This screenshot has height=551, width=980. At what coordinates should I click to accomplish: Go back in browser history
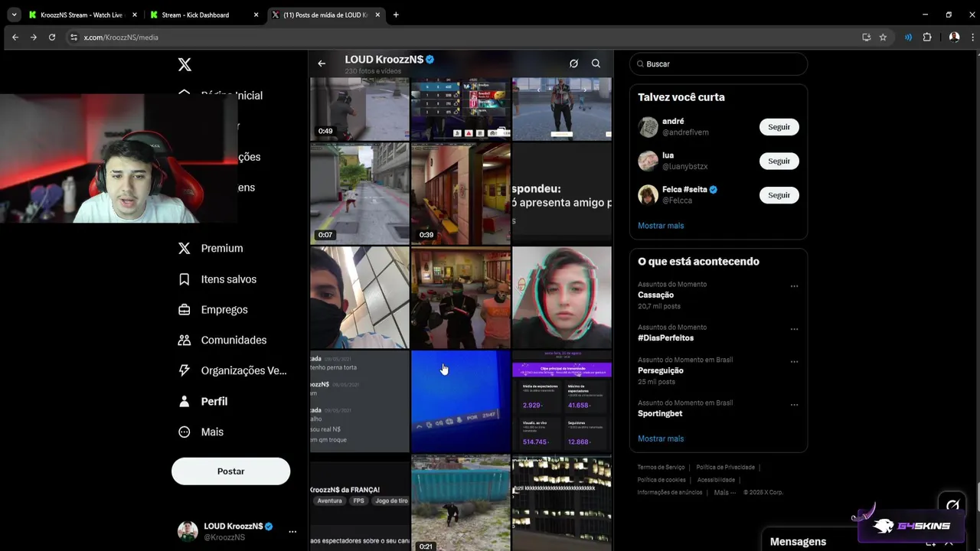15,37
